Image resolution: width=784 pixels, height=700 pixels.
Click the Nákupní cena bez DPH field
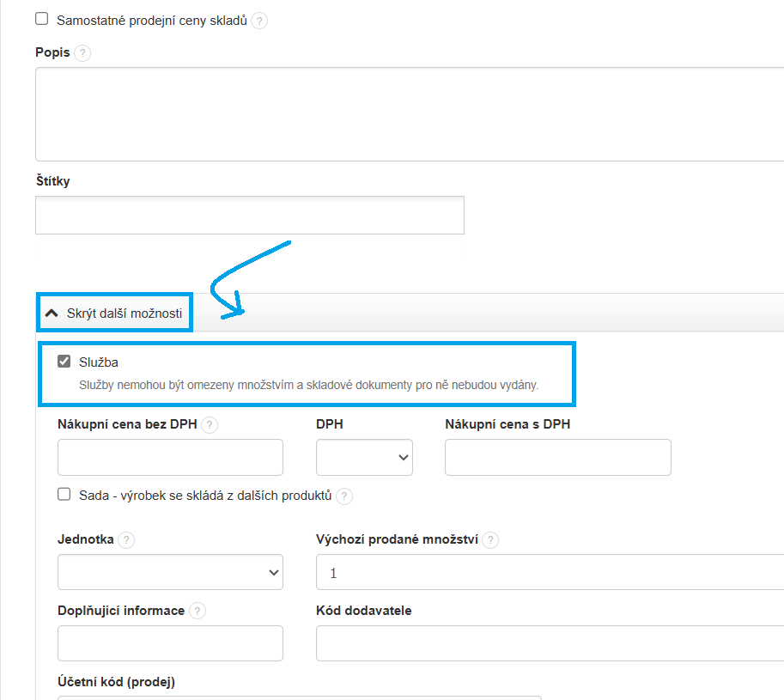pyautogui.click(x=170, y=458)
